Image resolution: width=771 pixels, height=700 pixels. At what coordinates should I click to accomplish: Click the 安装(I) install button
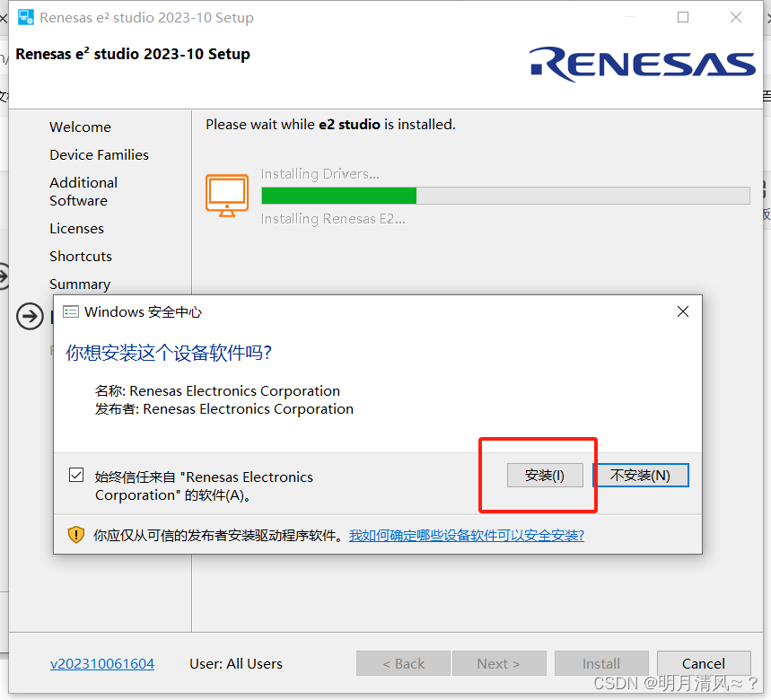coord(545,476)
